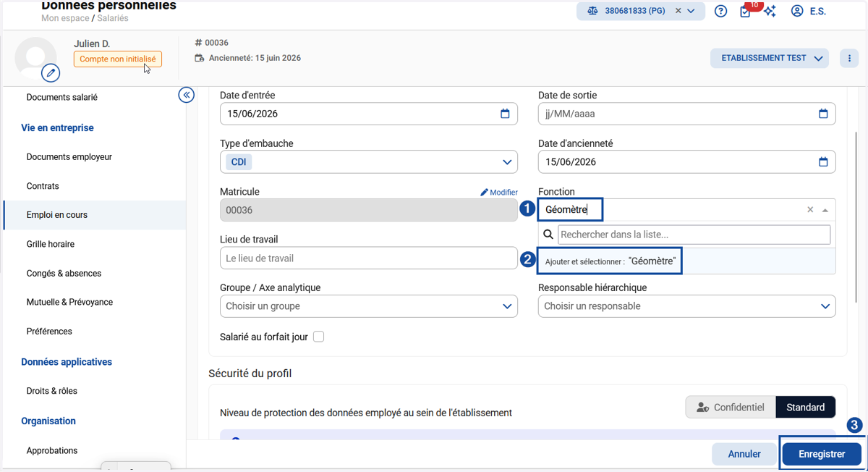Open the E.S. user account menu
868x472 pixels.
tap(808, 11)
